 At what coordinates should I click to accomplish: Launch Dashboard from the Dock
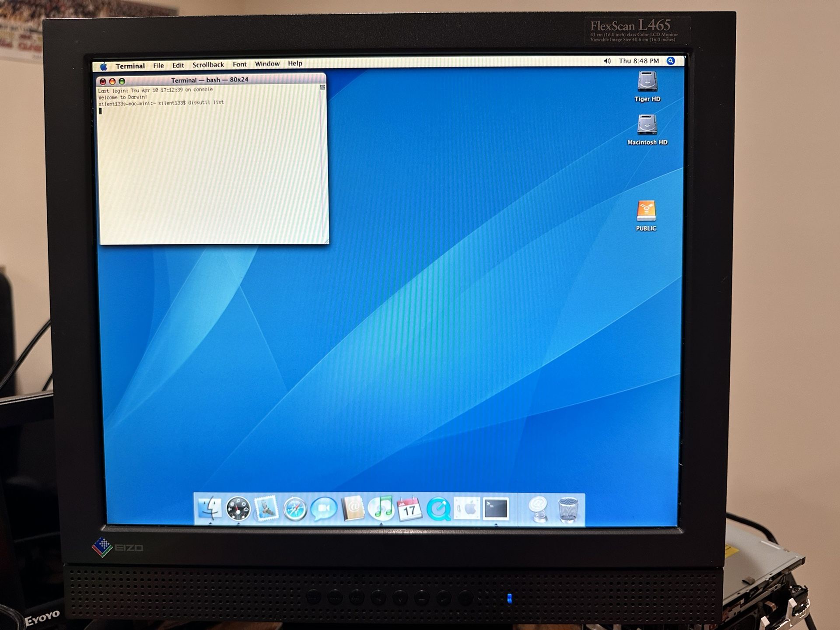point(238,509)
